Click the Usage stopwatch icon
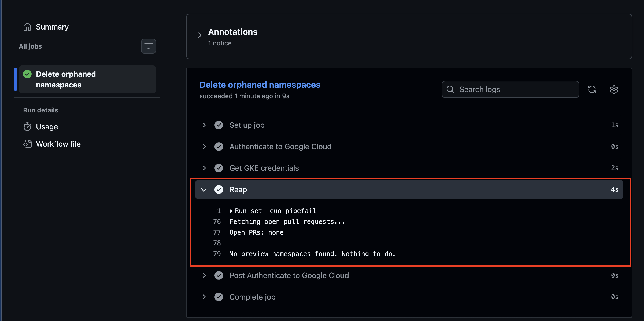Screen dimensions: 644x321 (27, 127)
